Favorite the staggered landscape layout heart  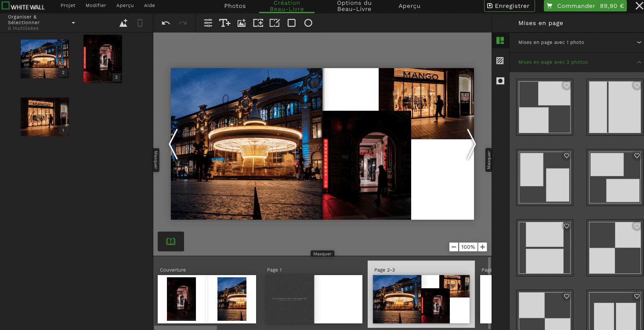click(x=637, y=156)
